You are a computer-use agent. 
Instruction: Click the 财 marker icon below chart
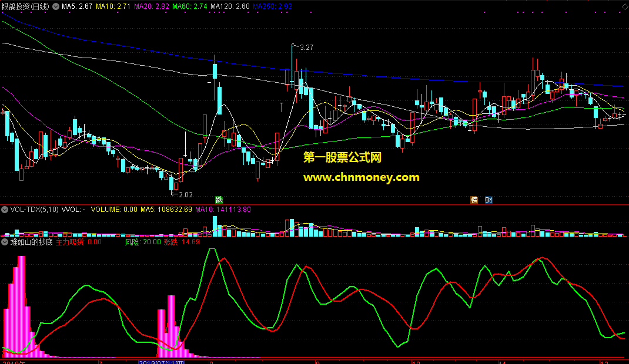489,200
